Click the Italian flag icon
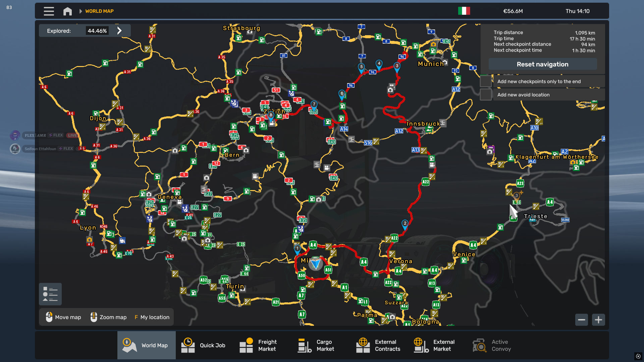This screenshot has height=362, width=644. coord(464,11)
